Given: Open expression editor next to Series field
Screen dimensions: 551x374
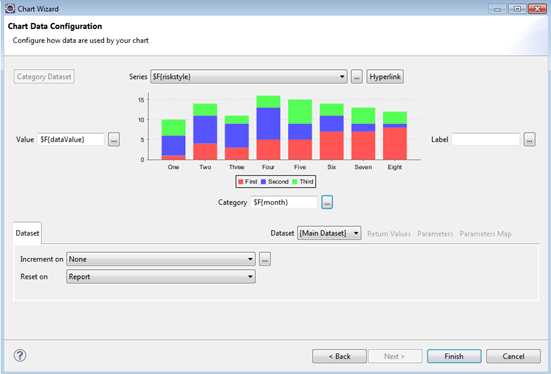Looking at the screenshot, I should pos(357,77).
